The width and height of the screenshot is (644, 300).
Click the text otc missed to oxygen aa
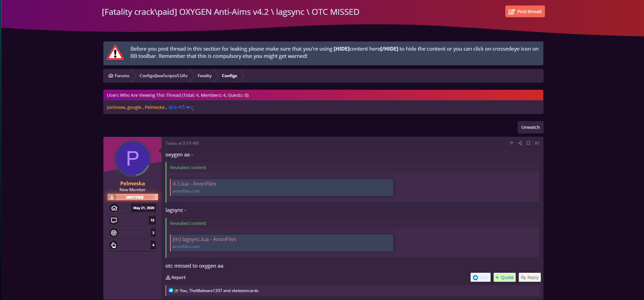coord(194,266)
